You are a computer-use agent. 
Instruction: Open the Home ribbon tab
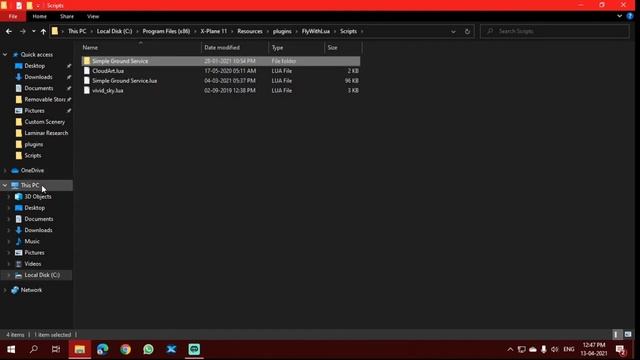40,16
